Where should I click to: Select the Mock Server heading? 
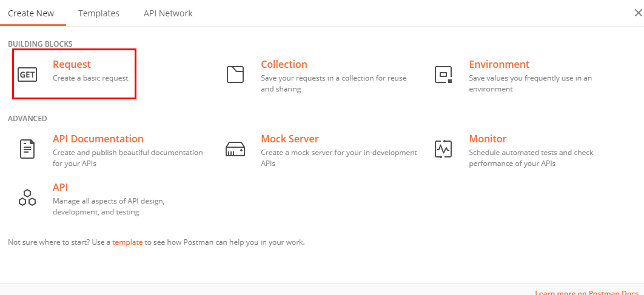point(289,139)
